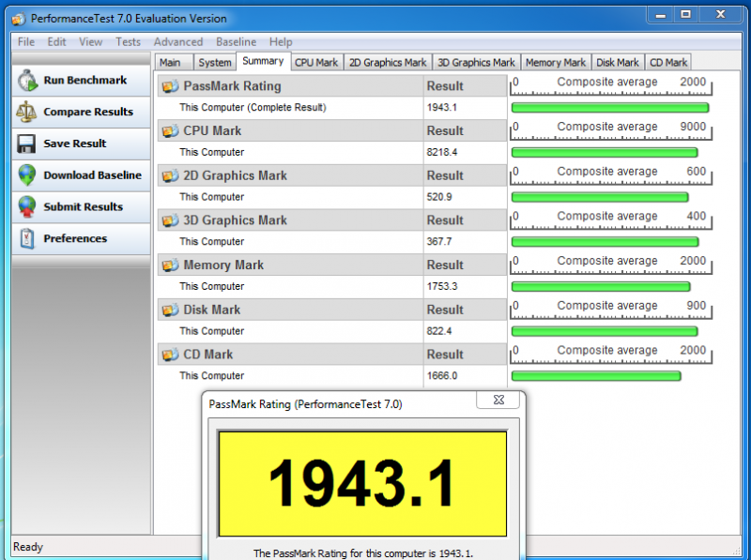The height and width of the screenshot is (560, 751).
Task: Switch to the CPU Mark tab
Action: 316,62
